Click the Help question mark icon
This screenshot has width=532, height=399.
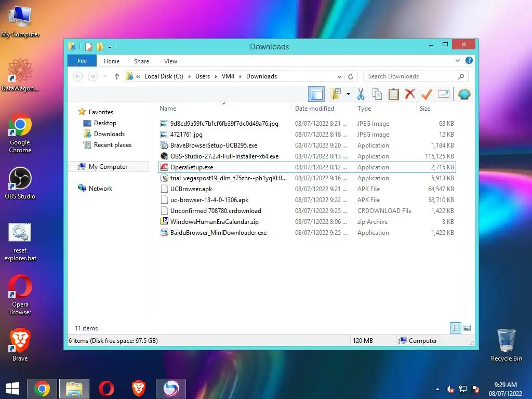coord(469,60)
